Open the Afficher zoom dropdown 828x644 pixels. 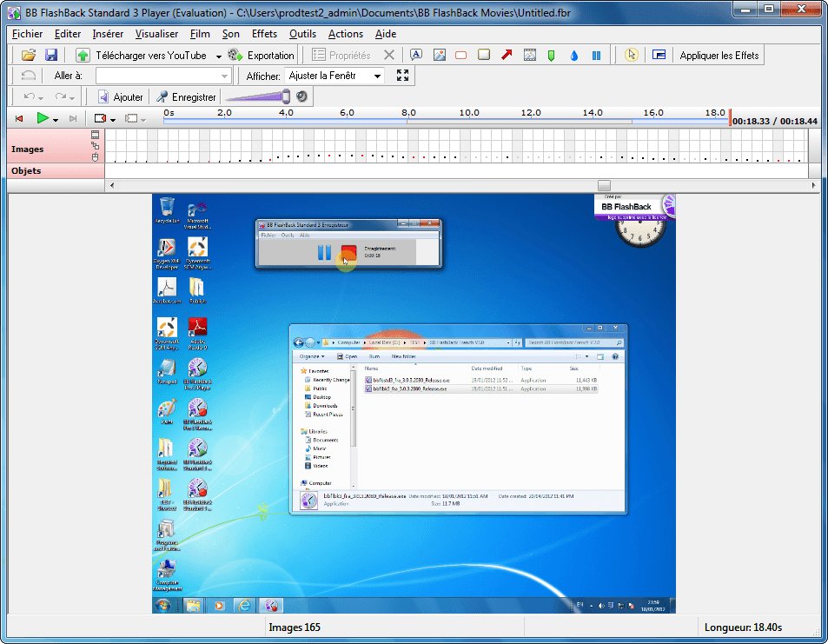pyautogui.click(x=377, y=76)
